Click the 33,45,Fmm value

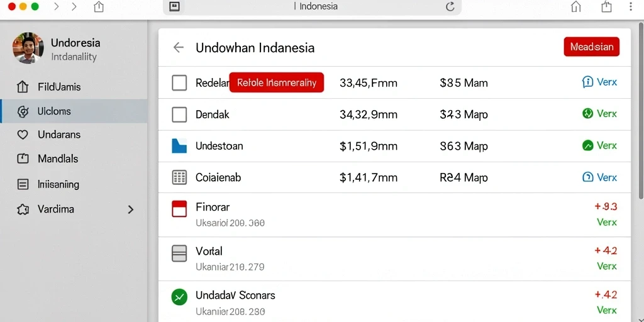point(369,83)
